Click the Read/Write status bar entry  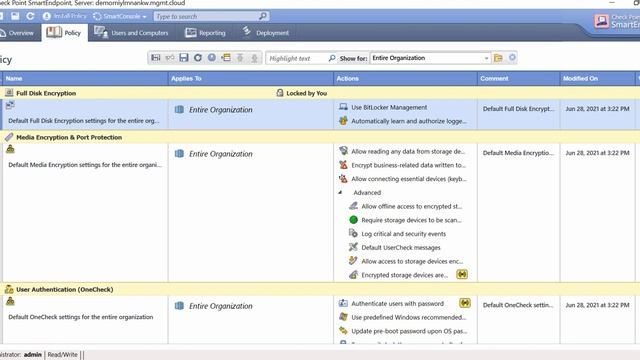62,355
